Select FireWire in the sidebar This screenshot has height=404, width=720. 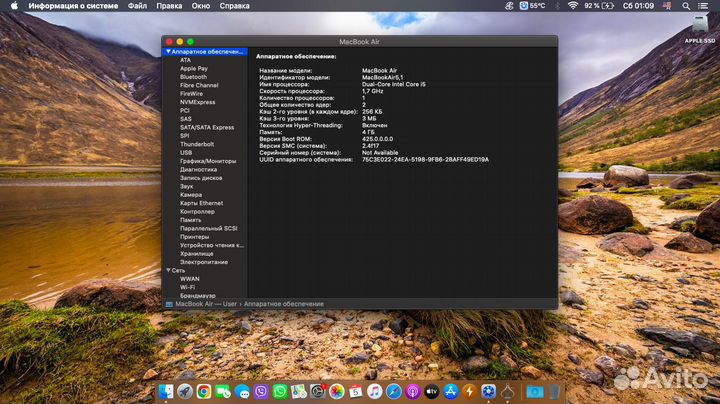click(x=191, y=94)
